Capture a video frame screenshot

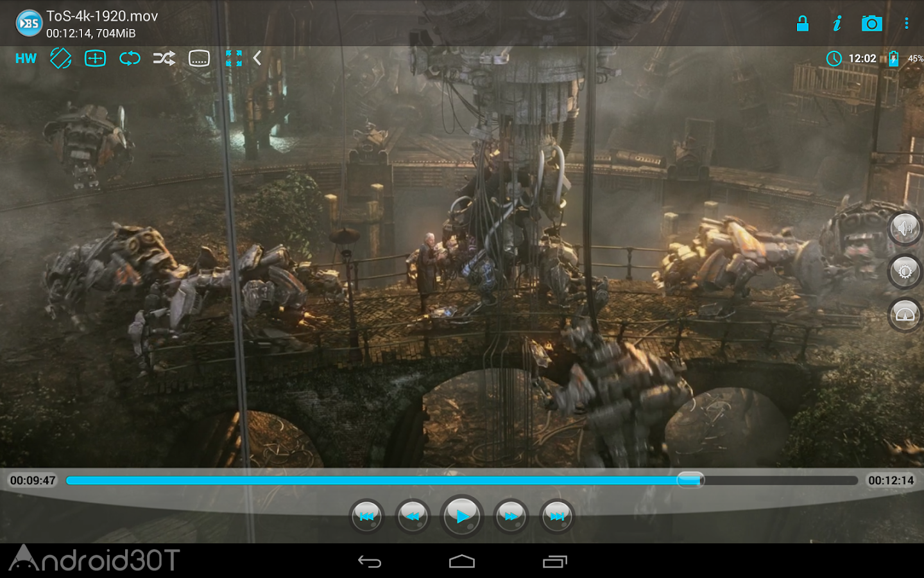872,24
